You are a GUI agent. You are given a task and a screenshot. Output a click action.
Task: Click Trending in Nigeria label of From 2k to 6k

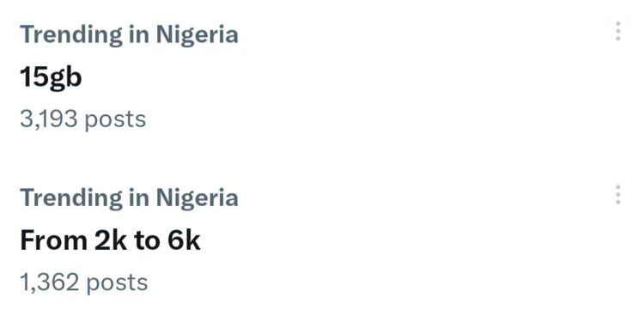129,197
